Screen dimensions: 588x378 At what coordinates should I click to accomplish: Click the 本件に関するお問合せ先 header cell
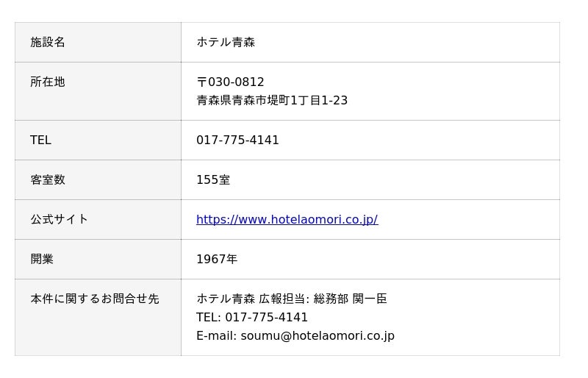coord(95,299)
